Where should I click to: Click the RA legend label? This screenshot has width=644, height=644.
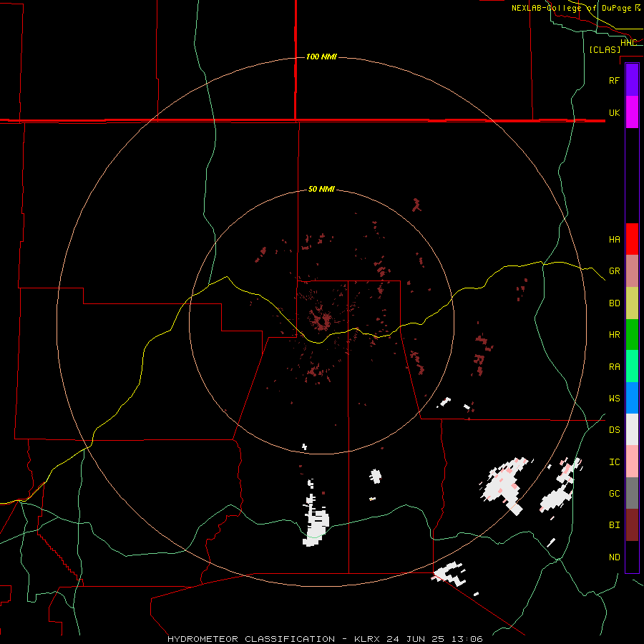point(614,367)
